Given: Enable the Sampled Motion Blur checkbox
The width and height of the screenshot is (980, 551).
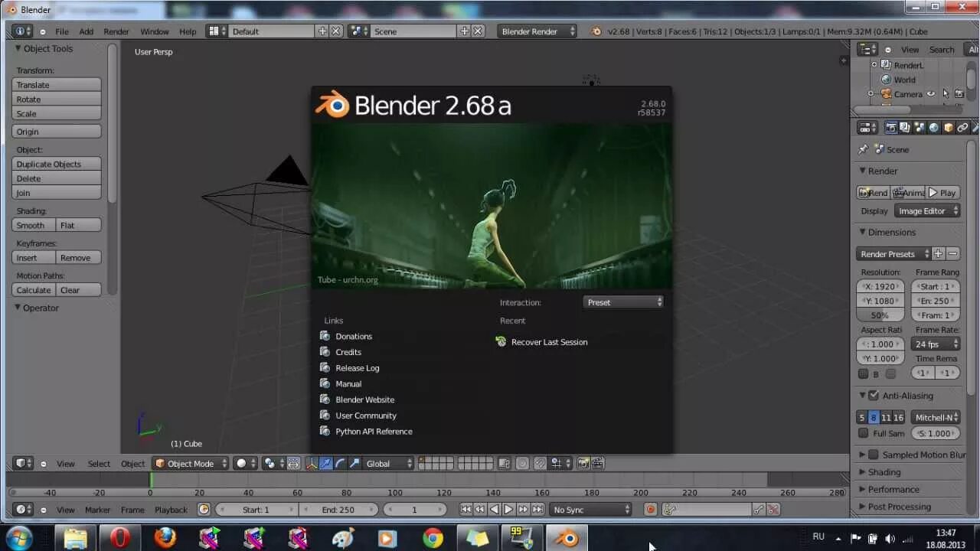Looking at the screenshot, I should 873,455.
